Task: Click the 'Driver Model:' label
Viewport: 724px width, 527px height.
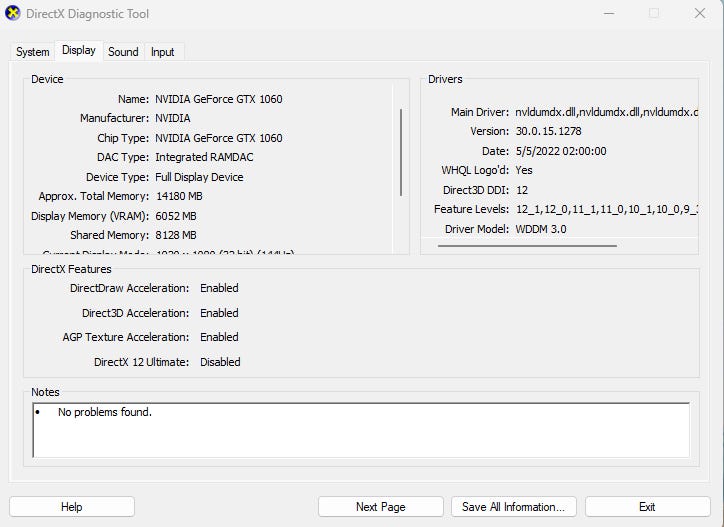Action: coord(477,229)
